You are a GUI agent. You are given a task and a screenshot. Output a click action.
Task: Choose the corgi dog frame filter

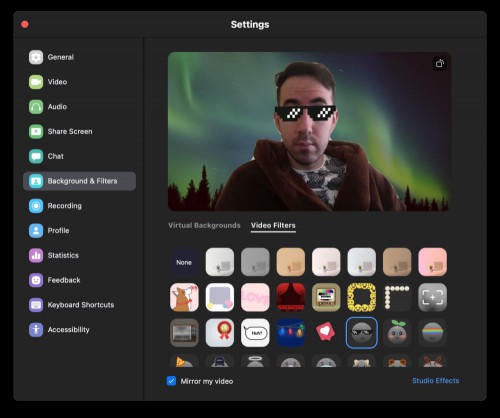click(x=184, y=297)
